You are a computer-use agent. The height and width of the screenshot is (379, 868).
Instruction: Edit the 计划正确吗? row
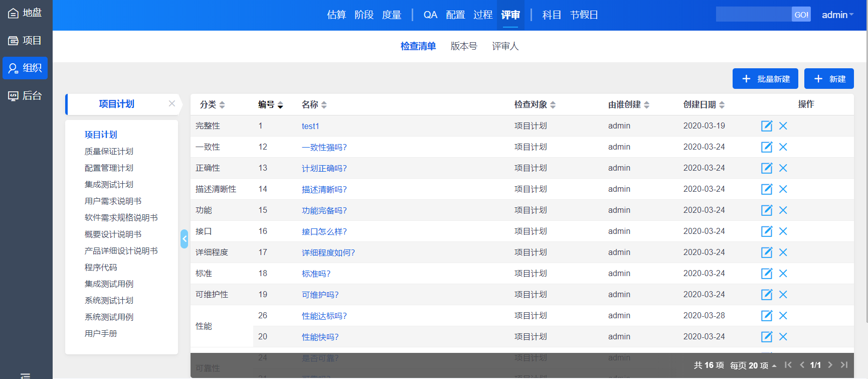(x=767, y=168)
